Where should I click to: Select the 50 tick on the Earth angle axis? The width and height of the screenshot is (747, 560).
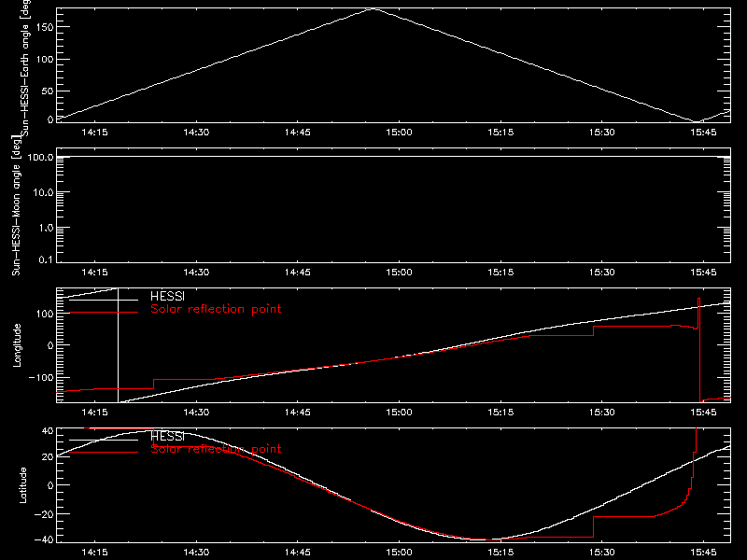48,91
